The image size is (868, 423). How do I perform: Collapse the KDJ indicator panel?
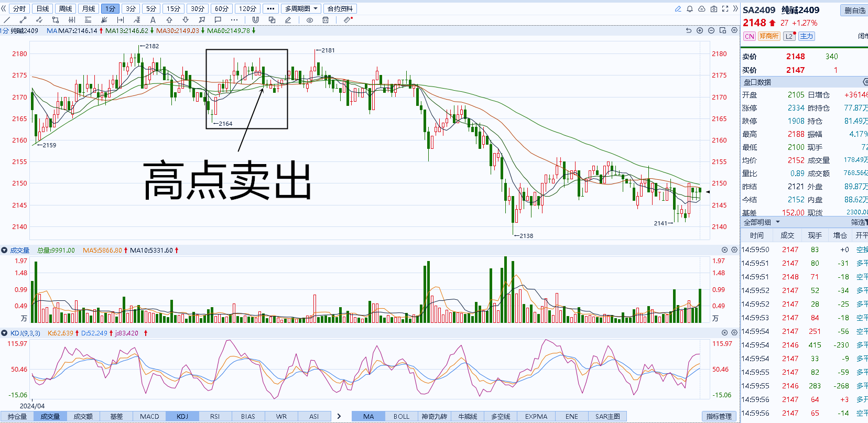4,333
